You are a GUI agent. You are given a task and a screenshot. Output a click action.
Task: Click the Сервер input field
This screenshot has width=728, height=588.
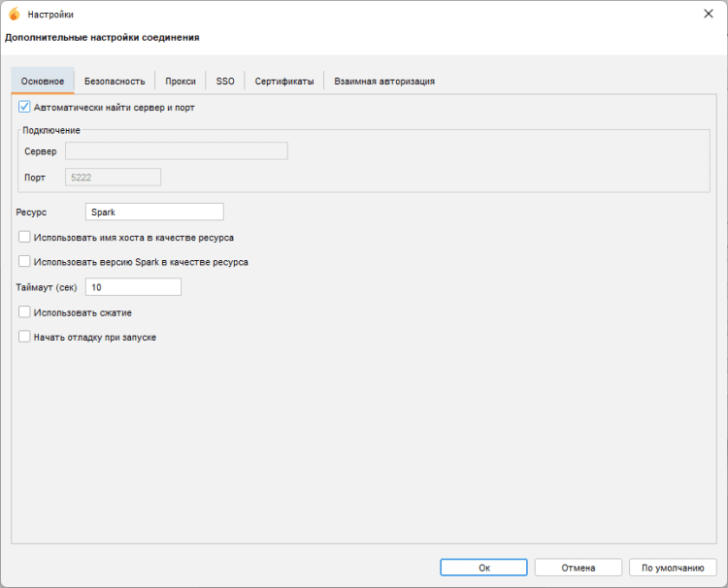[176, 151]
